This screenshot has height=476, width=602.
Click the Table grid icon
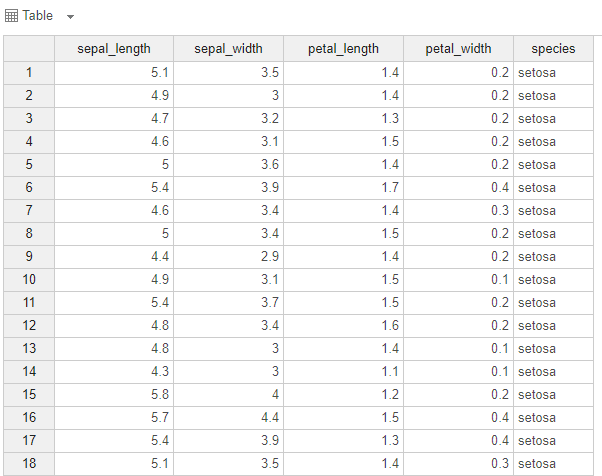tap(12, 16)
